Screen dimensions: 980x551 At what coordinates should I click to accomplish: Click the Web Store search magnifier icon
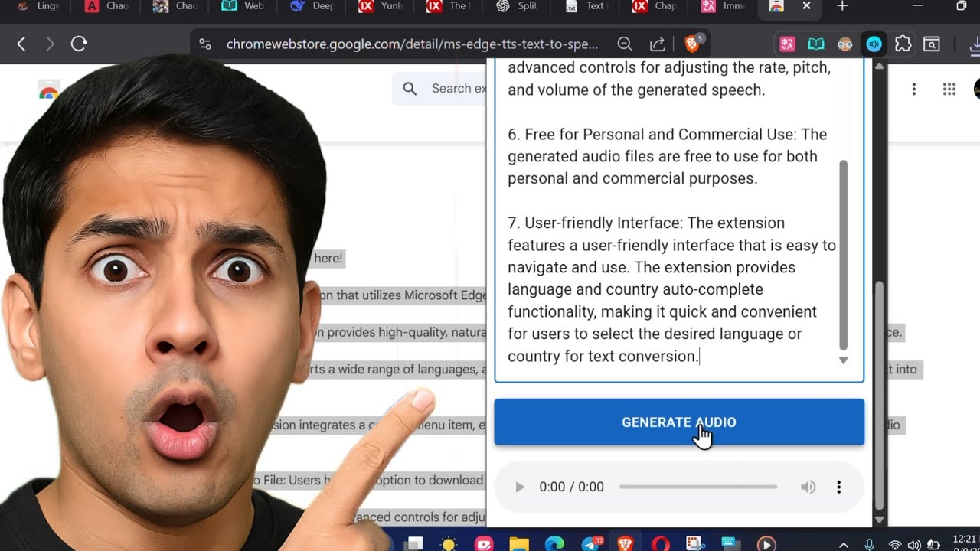[x=410, y=89]
